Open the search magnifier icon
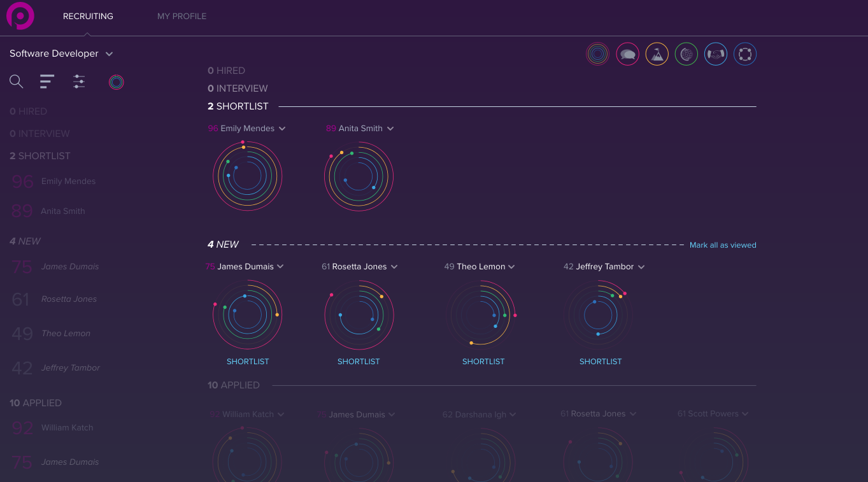868x482 pixels. point(17,82)
